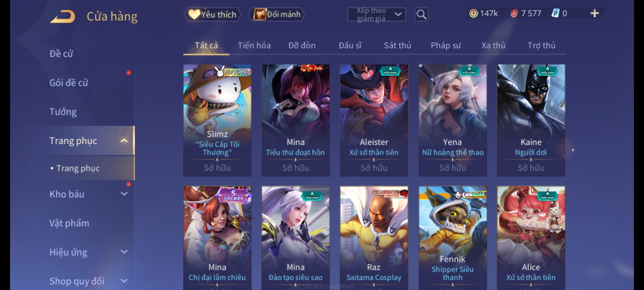Collapse the Trang phục sidebar section
Image resolution: width=644 pixels, height=290 pixels.
(x=124, y=141)
